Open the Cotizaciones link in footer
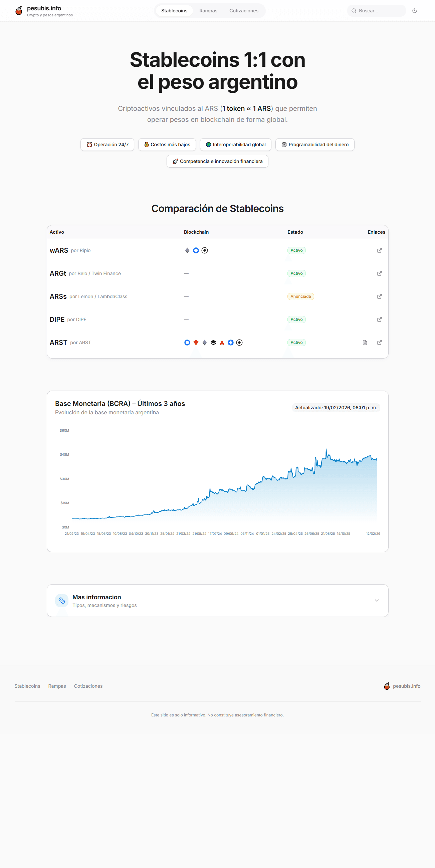This screenshot has height=868, width=435. point(88,686)
